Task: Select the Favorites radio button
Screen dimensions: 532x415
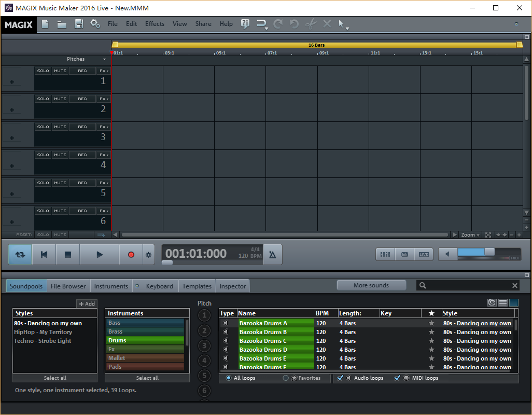Action: pos(286,378)
